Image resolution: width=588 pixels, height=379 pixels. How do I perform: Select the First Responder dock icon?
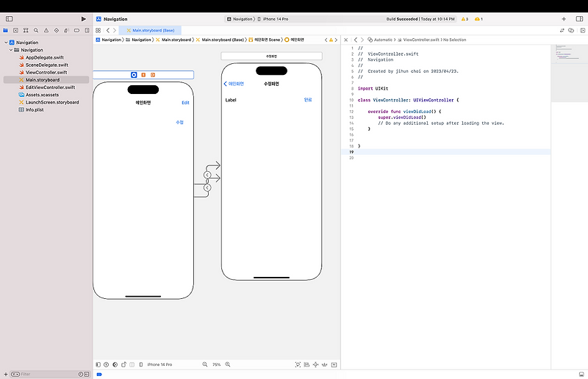(143, 75)
